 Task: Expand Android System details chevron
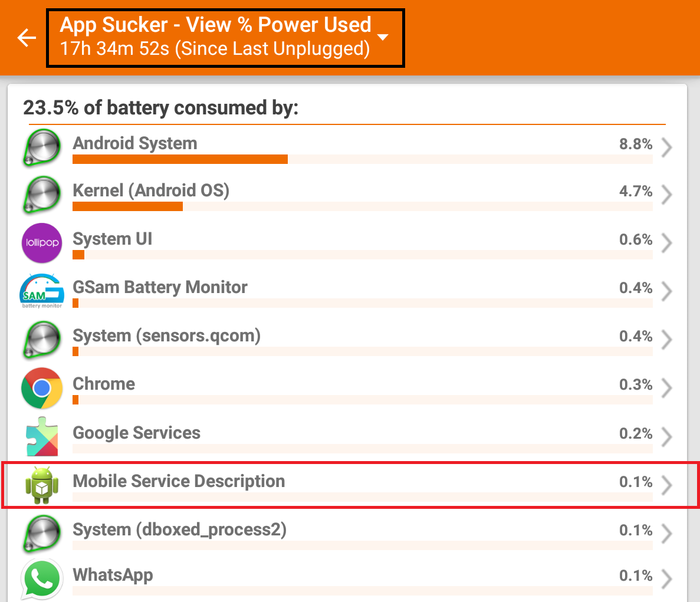(x=666, y=147)
